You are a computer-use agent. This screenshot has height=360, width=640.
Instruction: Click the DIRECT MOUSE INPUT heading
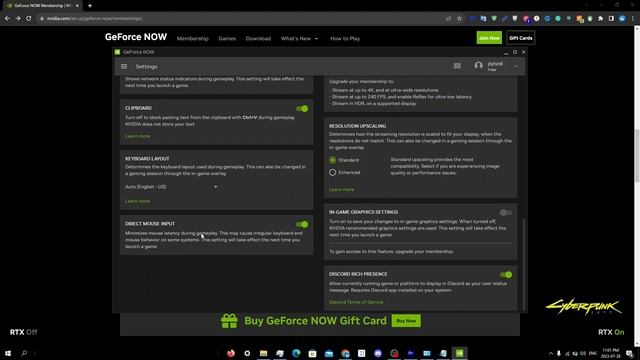150,224
